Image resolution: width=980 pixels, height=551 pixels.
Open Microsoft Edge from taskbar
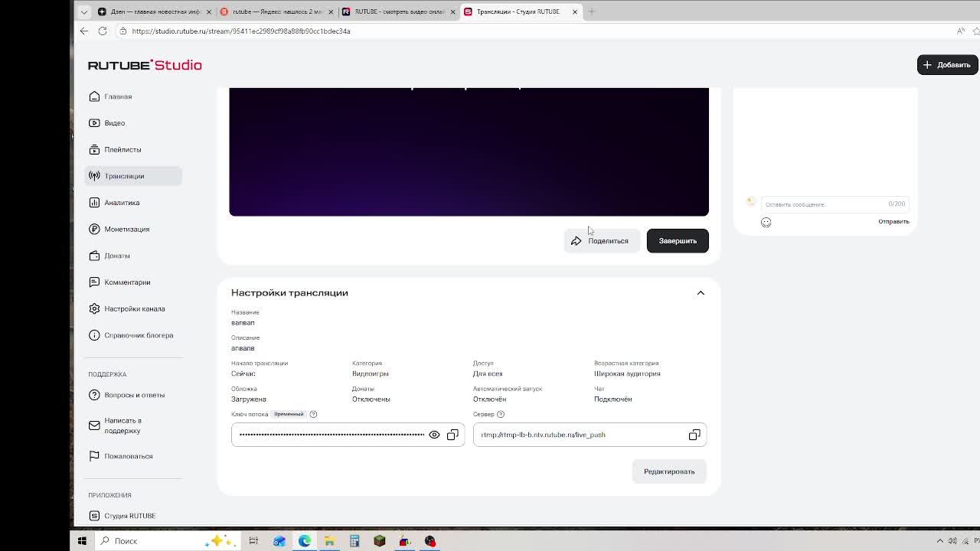(x=305, y=541)
